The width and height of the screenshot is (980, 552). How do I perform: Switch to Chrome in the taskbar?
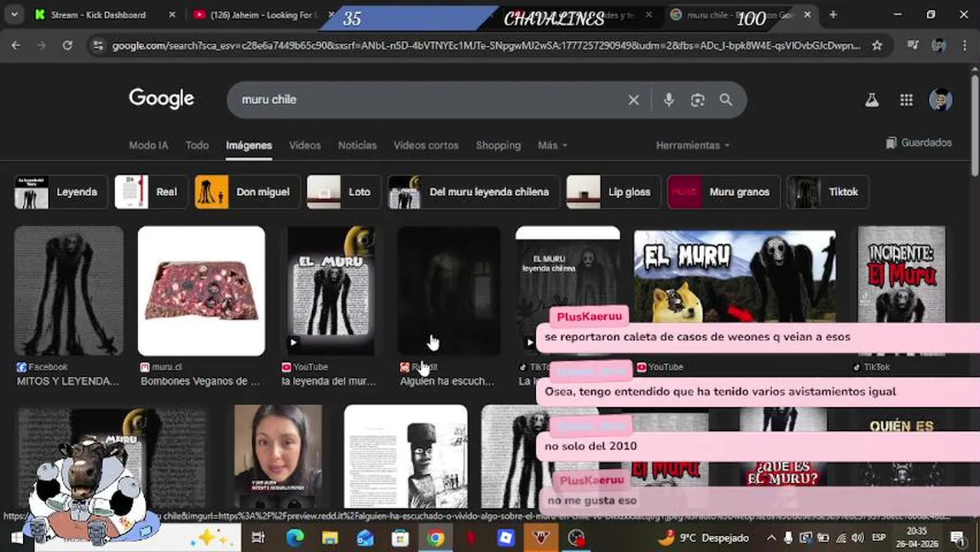click(x=436, y=537)
